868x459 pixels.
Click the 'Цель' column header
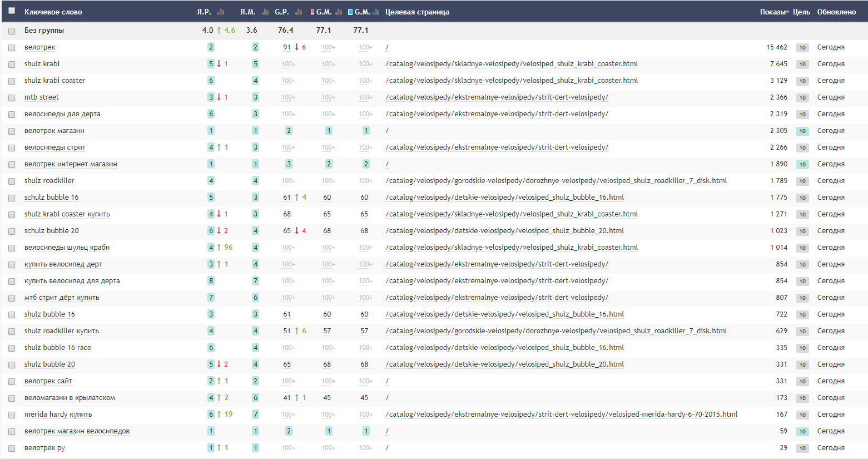point(801,12)
